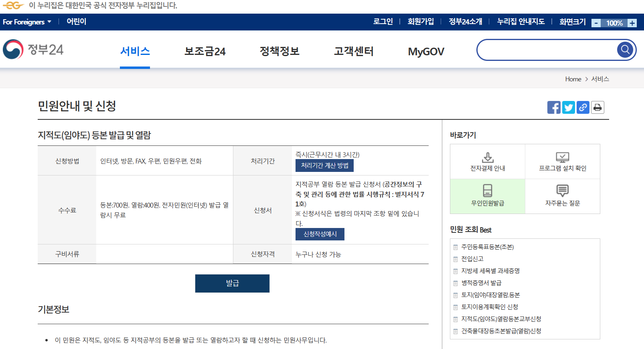This screenshot has width=644, height=349.
Task: Click 회원가입 link
Action: click(x=421, y=22)
